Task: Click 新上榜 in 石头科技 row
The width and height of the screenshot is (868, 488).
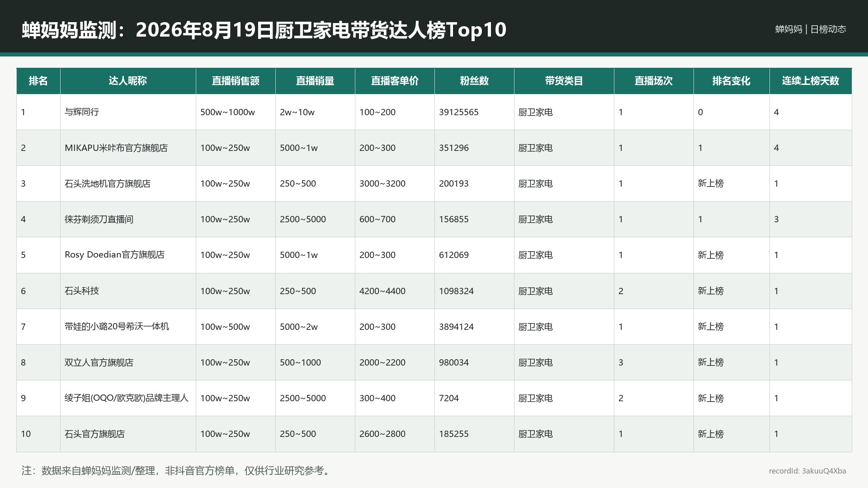Action: coord(711,291)
